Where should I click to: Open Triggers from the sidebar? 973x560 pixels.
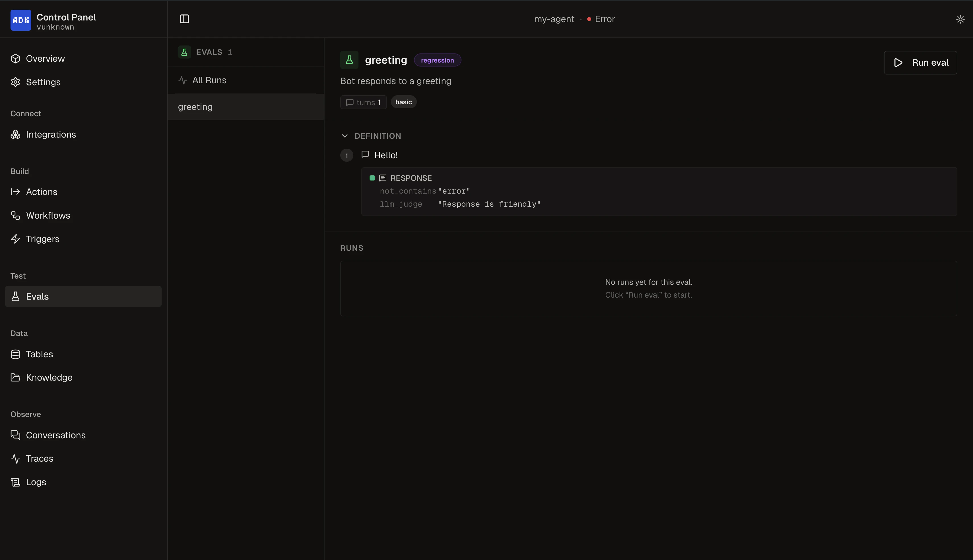[42, 238]
